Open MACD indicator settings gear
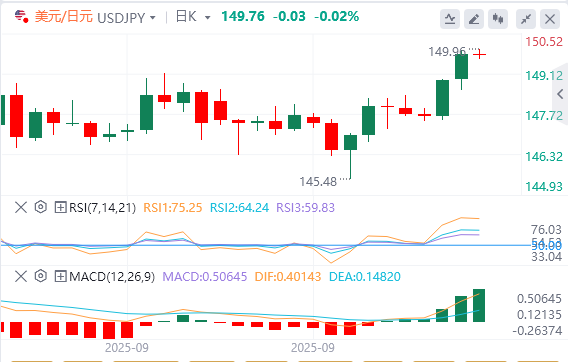The width and height of the screenshot is (568, 362). [41, 276]
